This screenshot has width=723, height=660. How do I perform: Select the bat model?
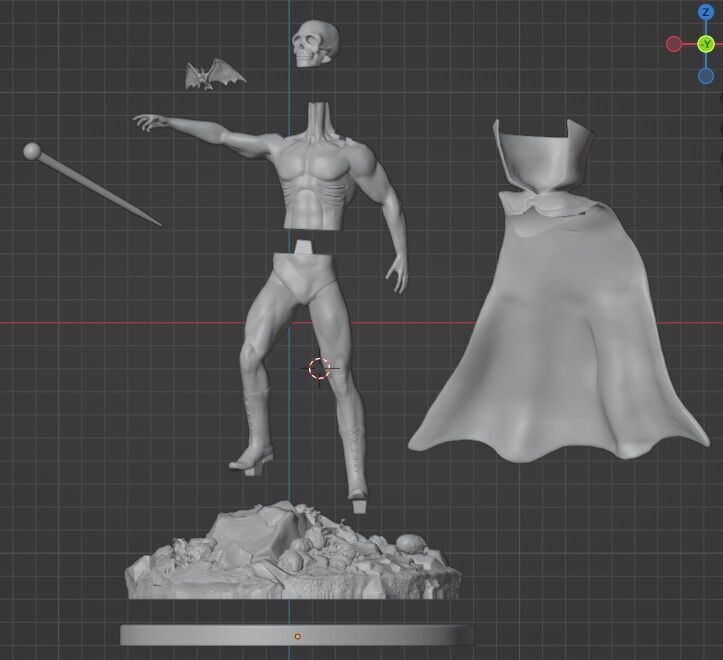pos(214,74)
